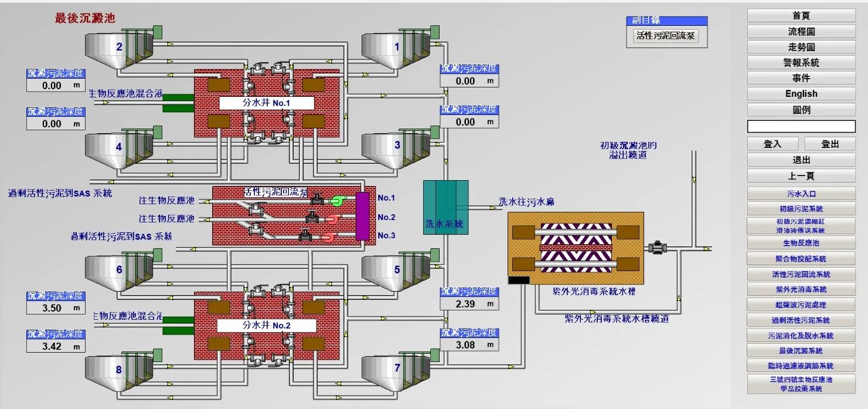Click the teal 洗水系統 wash water unit
The height and width of the screenshot is (409, 868).
click(x=446, y=208)
